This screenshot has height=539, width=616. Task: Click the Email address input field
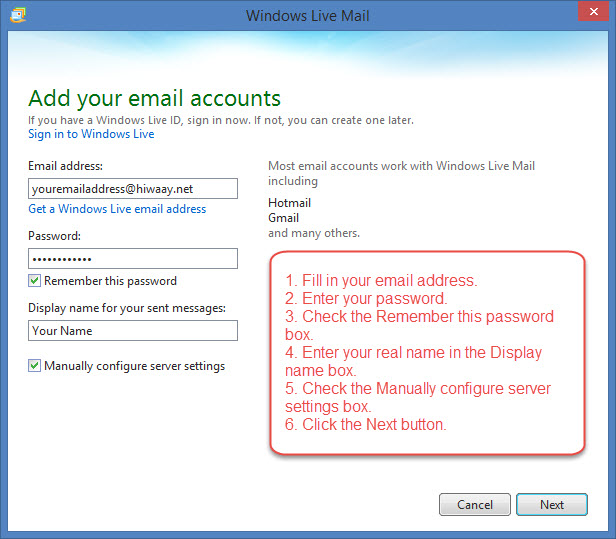[133, 188]
